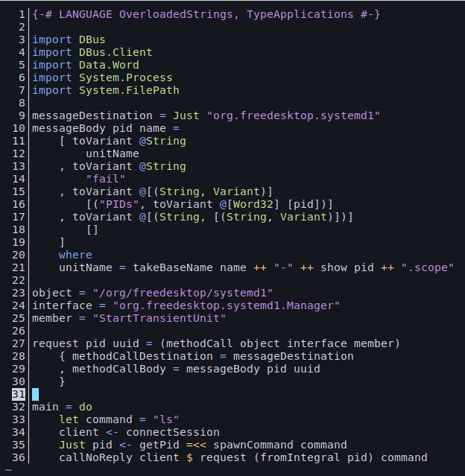Click 'System.Process' on line 6
The height and width of the screenshot is (476, 465).
tap(125, 77)
